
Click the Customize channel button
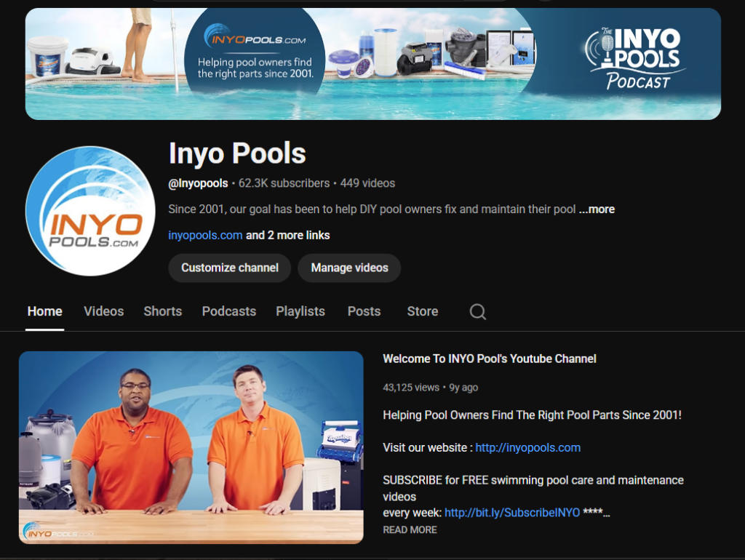229,268
